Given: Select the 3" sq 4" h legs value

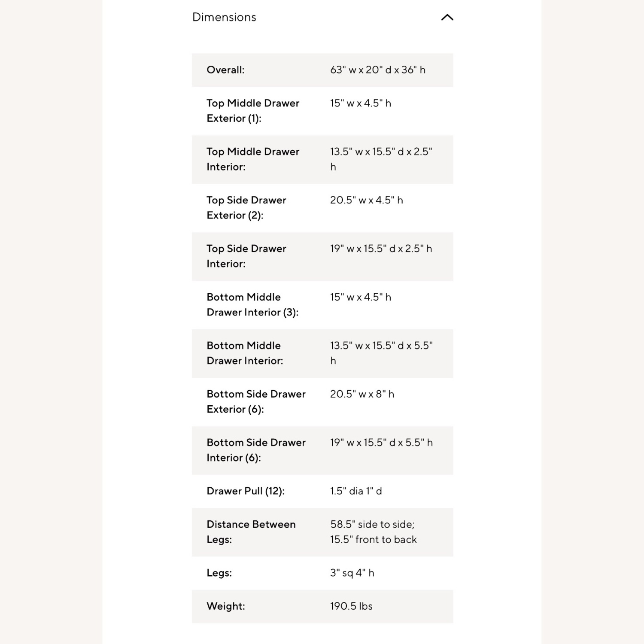Looking at the screenshot, I should [352, 573].
